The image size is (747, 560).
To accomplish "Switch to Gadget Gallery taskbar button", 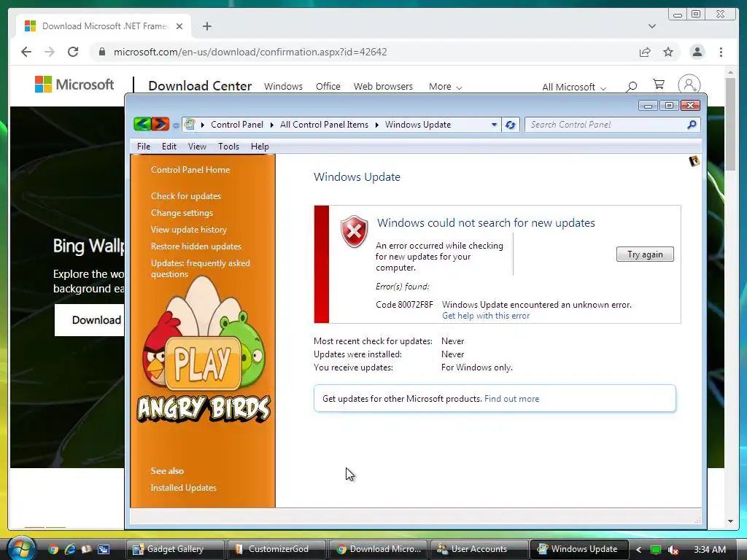I will pos(175,549).
